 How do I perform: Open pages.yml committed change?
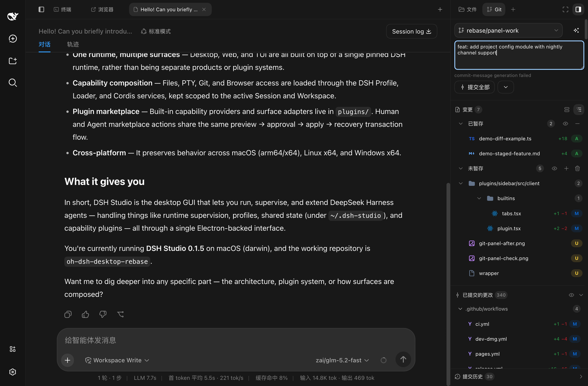(519, 354)
